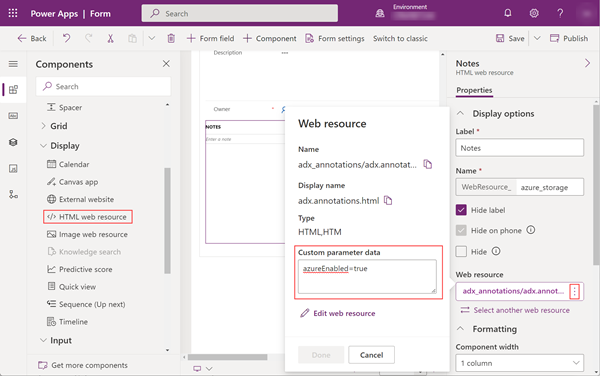The height and width of the screenshot is (377, 600).
Task: Open web resource three-dot options
Action: (x=574, y=292)
